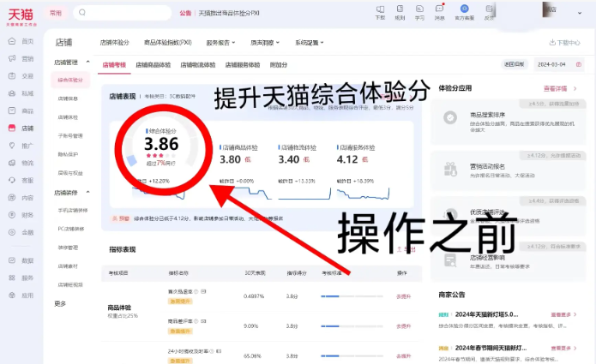Open 商品体验指数(PXI) in top navigation
Viewport: 596px width, 364px height.
point(167,43)
